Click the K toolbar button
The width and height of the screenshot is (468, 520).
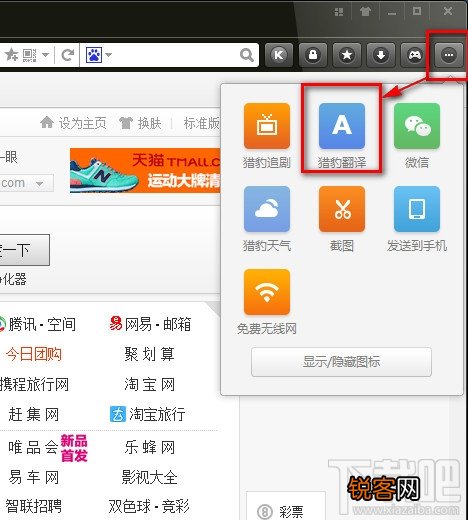pos(279,55)
